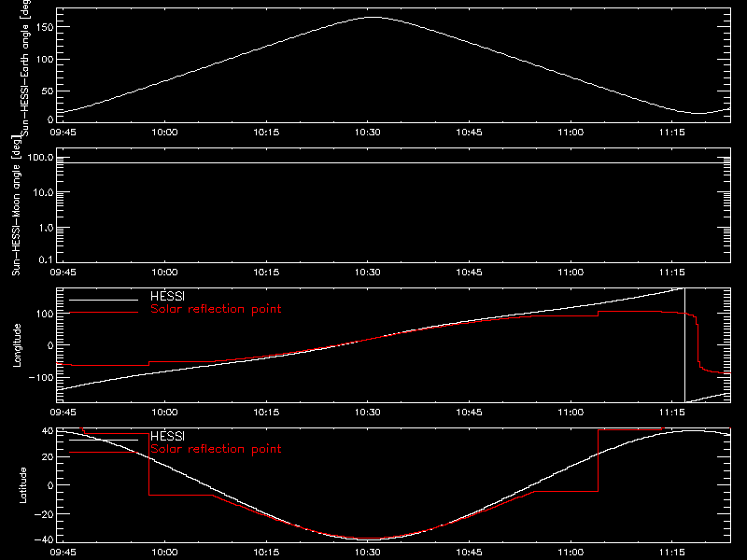Viewport: 747px width, 560px height.
Task: Click the '-40' tick label in Latitude plot
Action: [44, 540]
